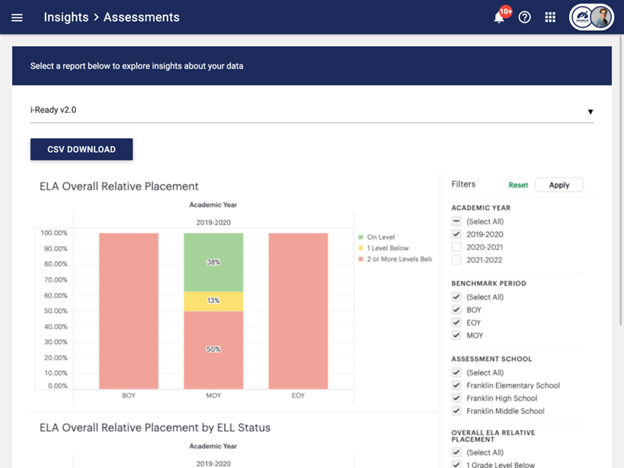Open the notifications bell icon
Viewport: 624px width, 468px height.
499,18
